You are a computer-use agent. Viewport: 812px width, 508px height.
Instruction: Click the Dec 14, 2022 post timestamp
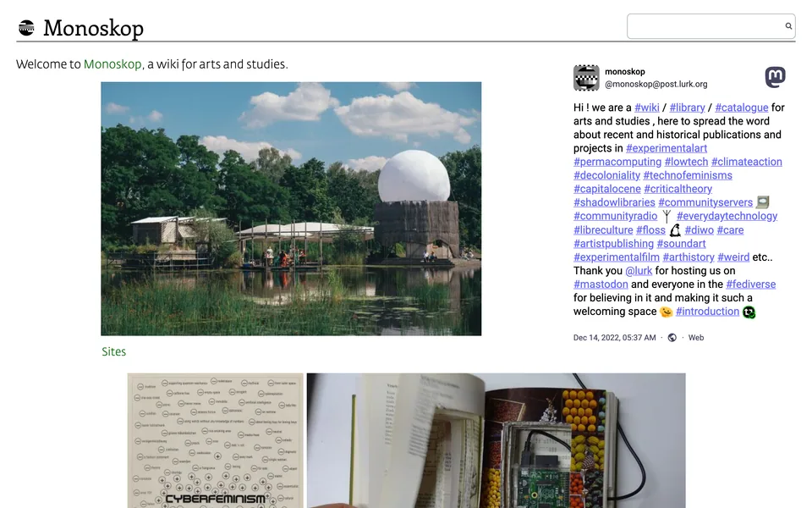coord(615,338)
